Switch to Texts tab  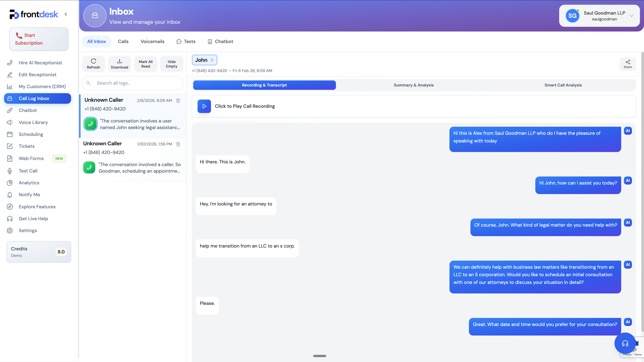point(186,41)
